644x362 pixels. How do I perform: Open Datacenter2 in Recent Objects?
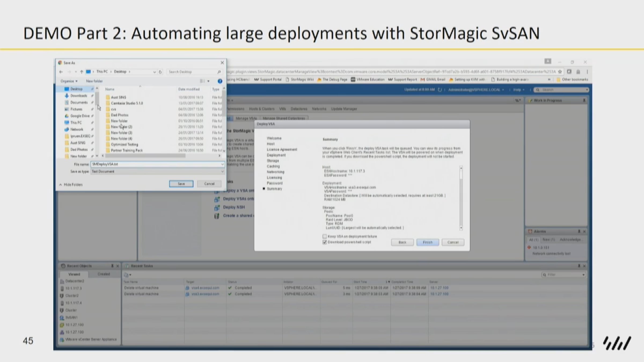pos(75,281)
